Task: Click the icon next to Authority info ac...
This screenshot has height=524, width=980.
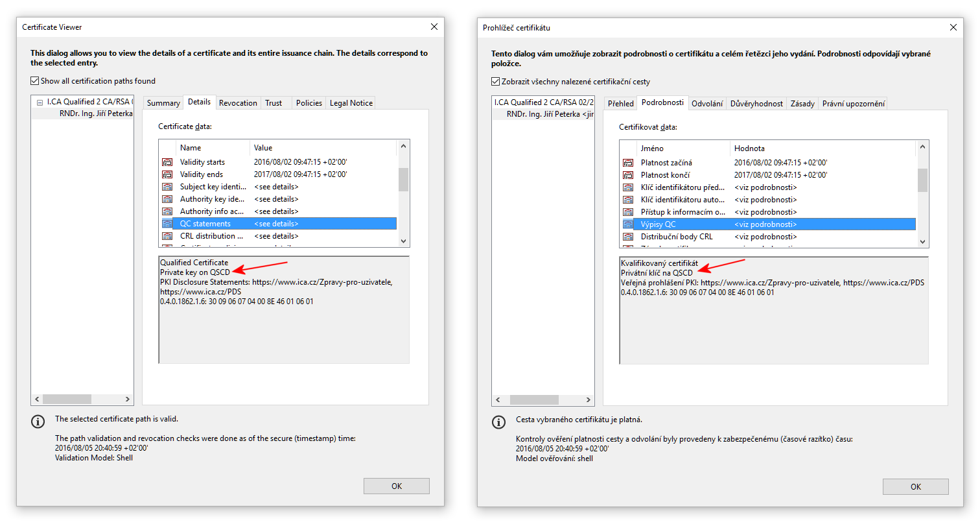Action: coord(167,211)
